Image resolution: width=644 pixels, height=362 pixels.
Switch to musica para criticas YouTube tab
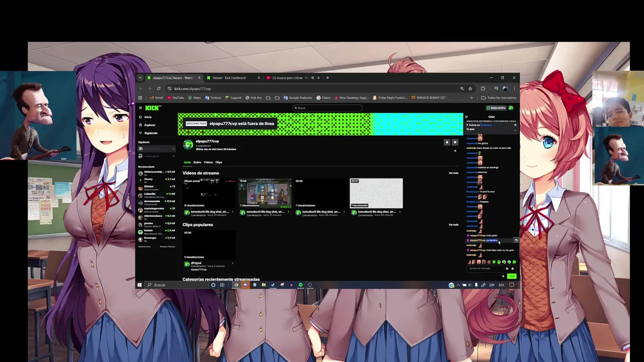tap(293, 78)
